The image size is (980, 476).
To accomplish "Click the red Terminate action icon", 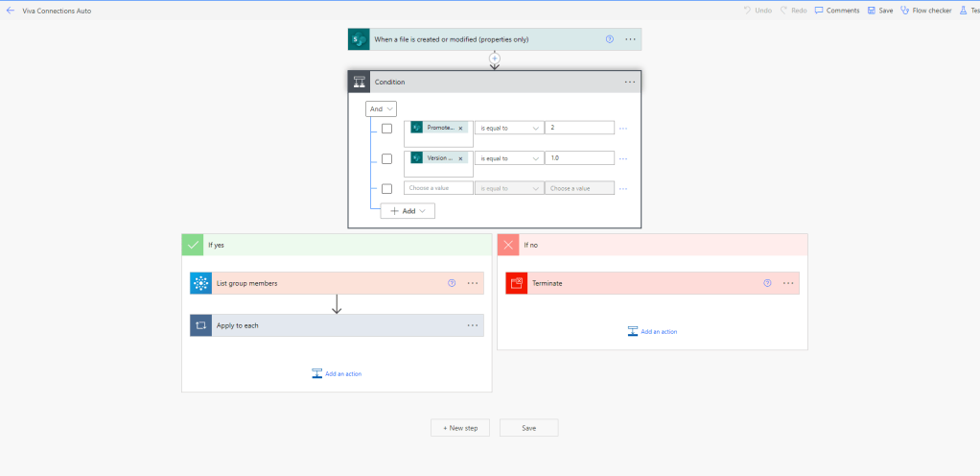I will click(517, 283).
